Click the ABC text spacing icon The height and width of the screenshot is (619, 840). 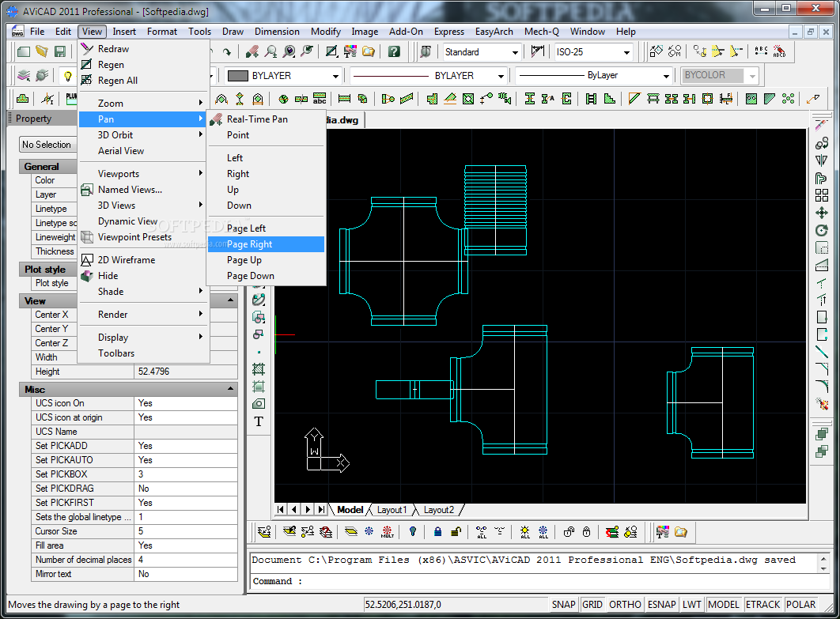(x=761, y=51)
